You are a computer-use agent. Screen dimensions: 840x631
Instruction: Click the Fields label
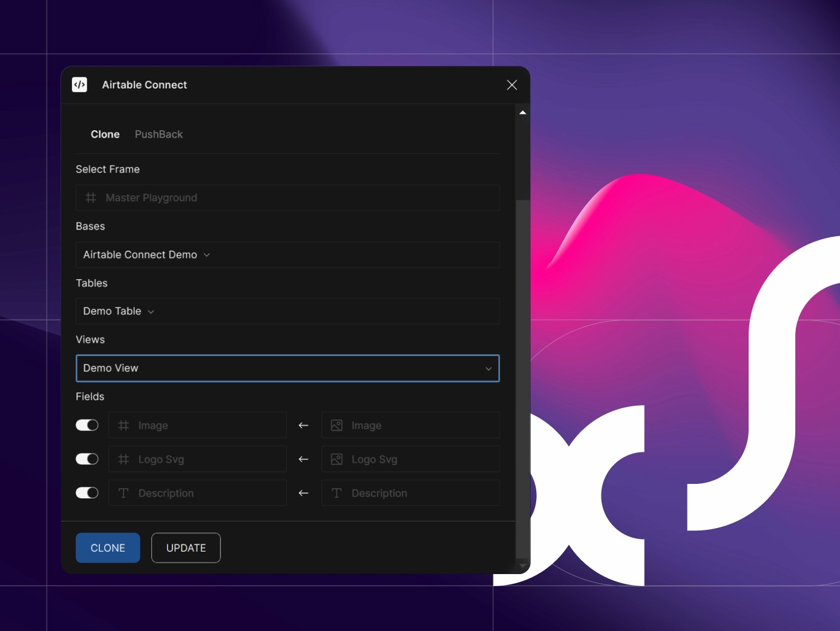click(90, 397)
